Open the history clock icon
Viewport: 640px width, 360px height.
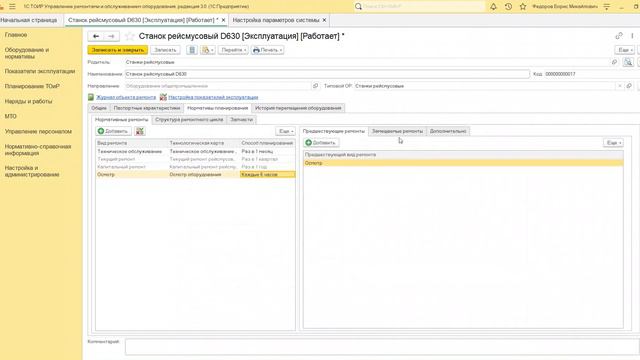pos(508,7)
